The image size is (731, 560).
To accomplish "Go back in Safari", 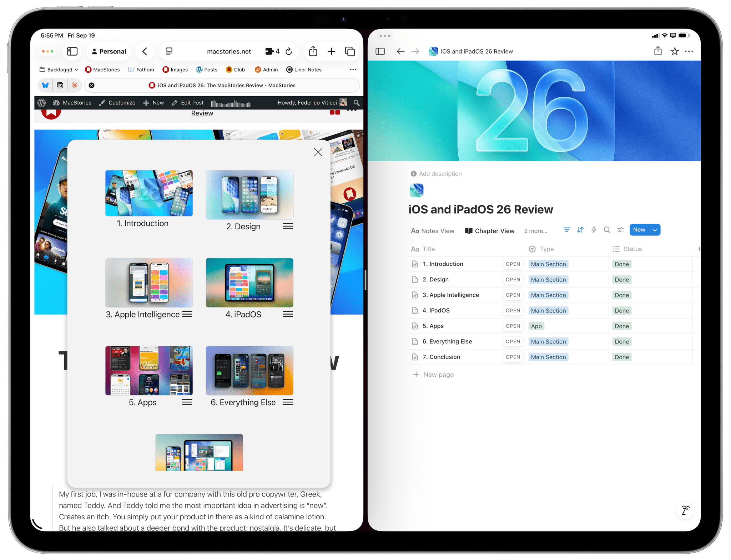I will click(145, 51).
